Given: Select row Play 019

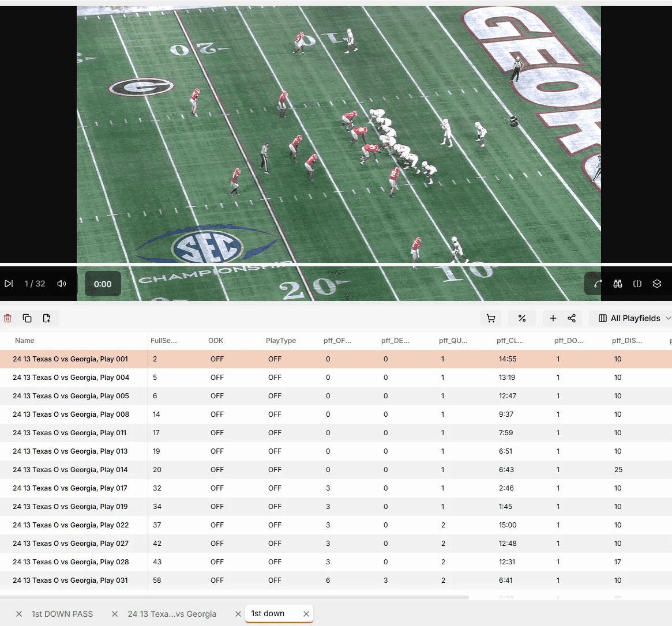Looking at the screenshot, I should tap(336, 506).
